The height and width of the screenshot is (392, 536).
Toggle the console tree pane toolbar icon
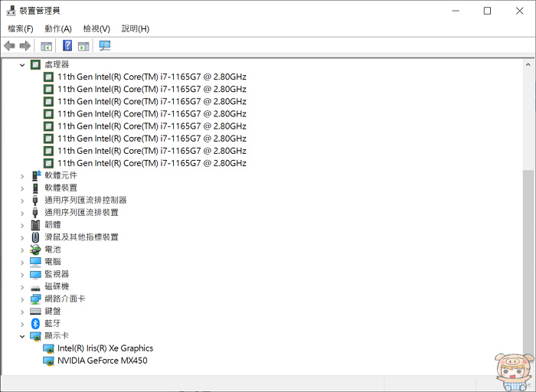coord(46,46)
